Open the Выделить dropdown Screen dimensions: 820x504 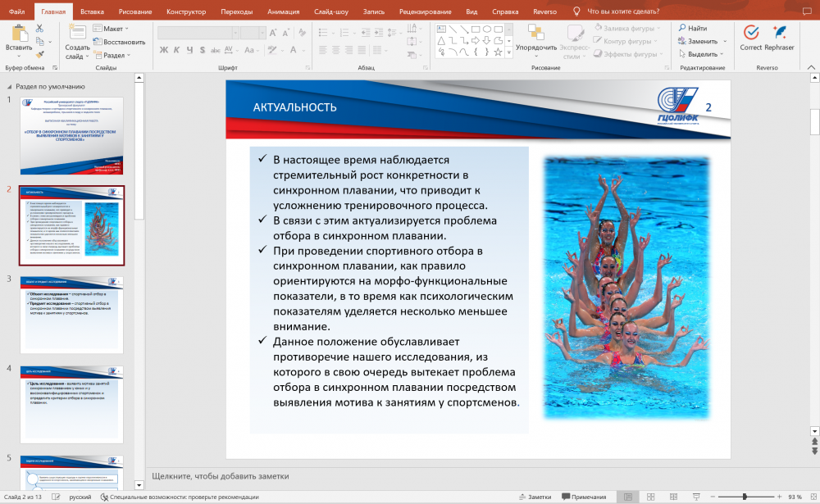point(702,54)
